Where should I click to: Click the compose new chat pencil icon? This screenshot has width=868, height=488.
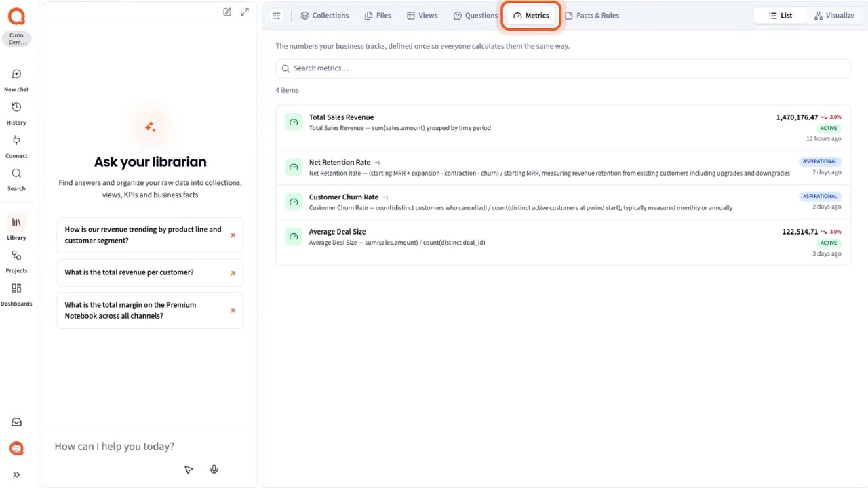(x=227, y=12)
